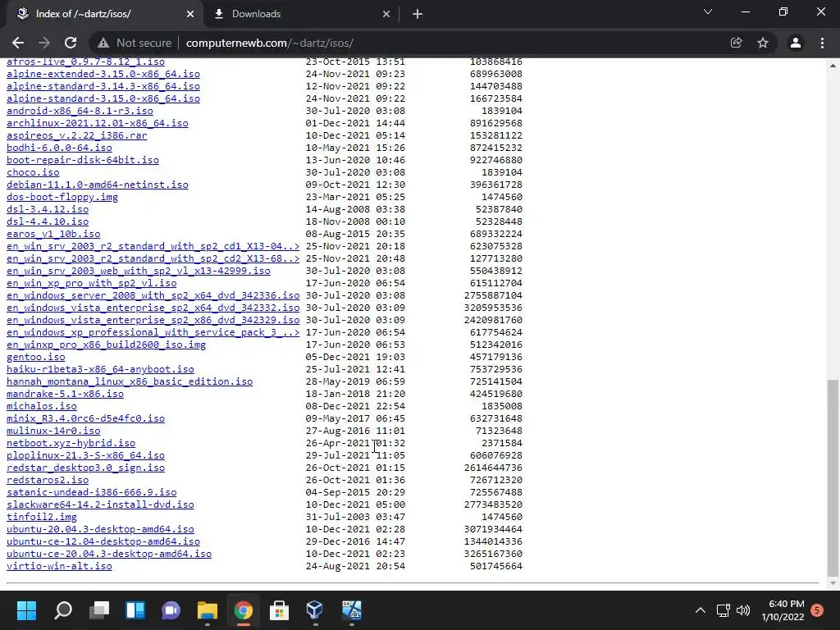This screenshot has width=840, height=630.
Task: Open clock showing 6:40 PM
Action: click(x=783, y=610)
